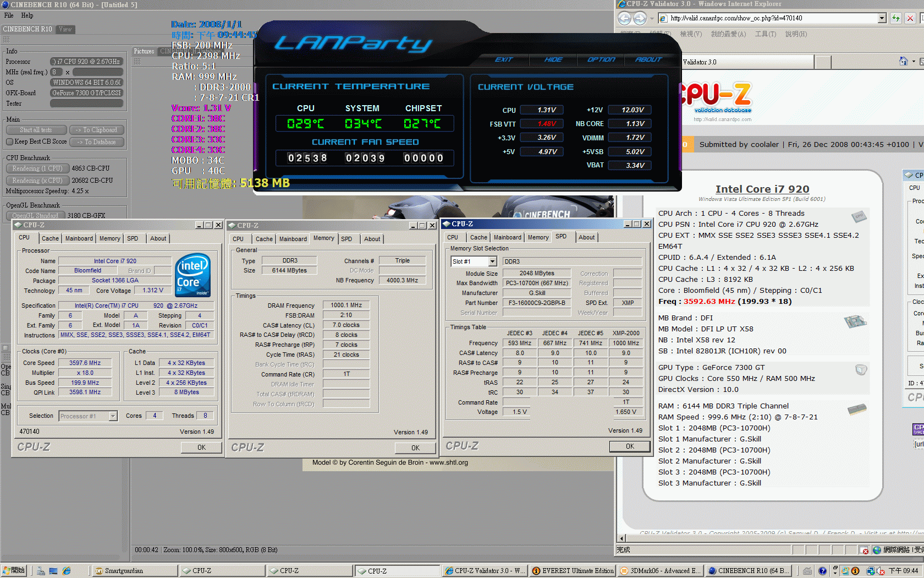
Task: Open the CINEBENCH Help menu
Action: [x=27, y=15]
